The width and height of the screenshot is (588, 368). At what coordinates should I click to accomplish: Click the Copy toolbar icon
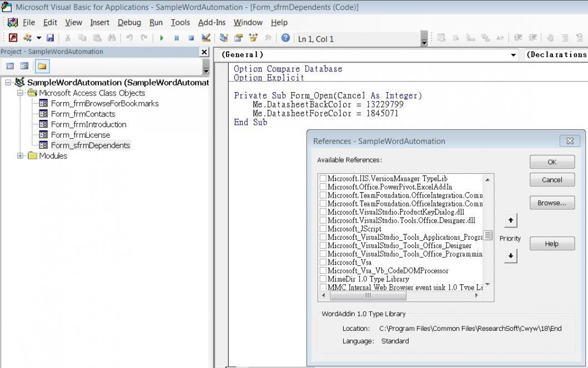[82, 38]
